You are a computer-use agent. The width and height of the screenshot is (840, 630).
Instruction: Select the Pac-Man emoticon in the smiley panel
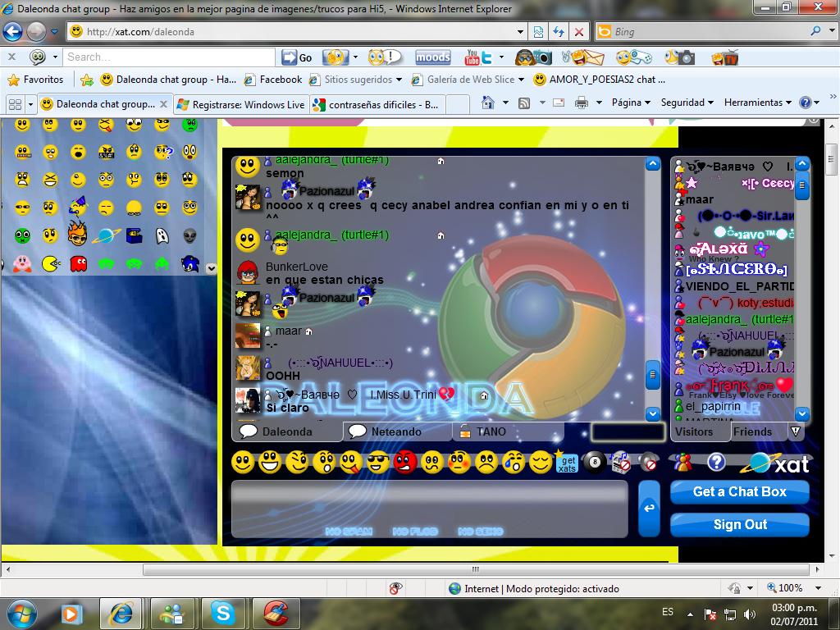pos(51,263)
